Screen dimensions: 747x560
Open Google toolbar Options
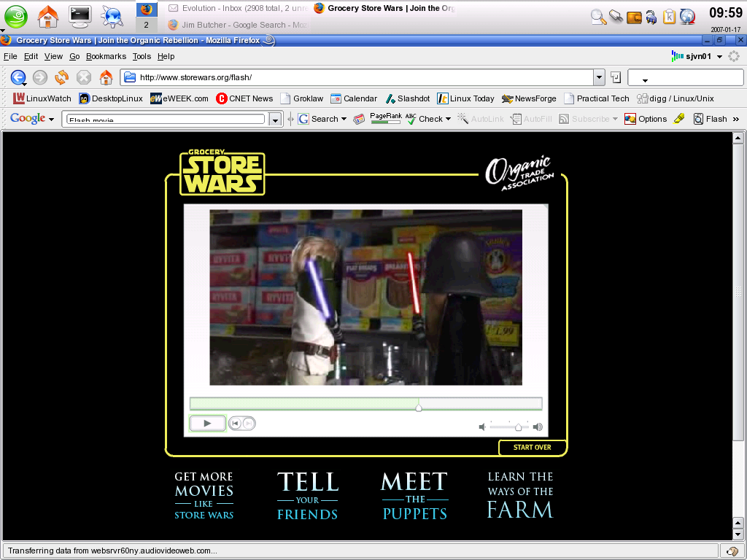[x=646, y=119]
